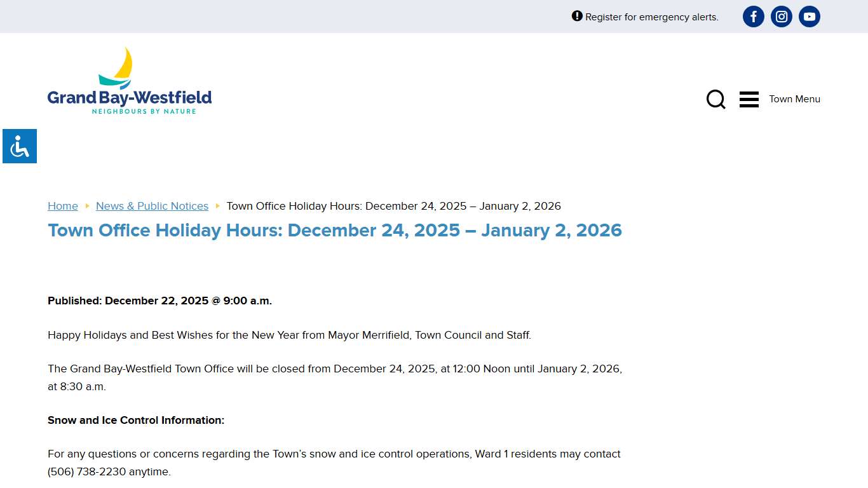Open the hamburger navigation icon
Image resolution: width=868 pixels, height=488 pixels.
click(749, 99)
